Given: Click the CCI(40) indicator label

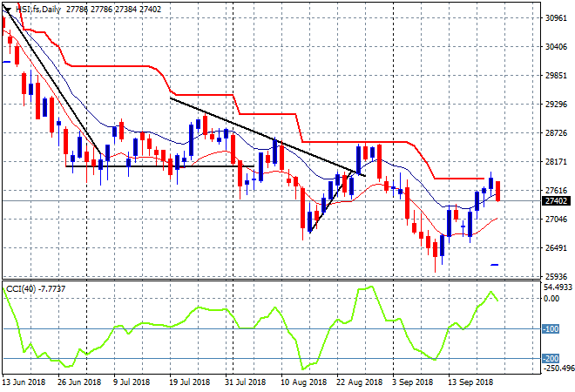Looking at the screenshot, I should coord(21,289).
